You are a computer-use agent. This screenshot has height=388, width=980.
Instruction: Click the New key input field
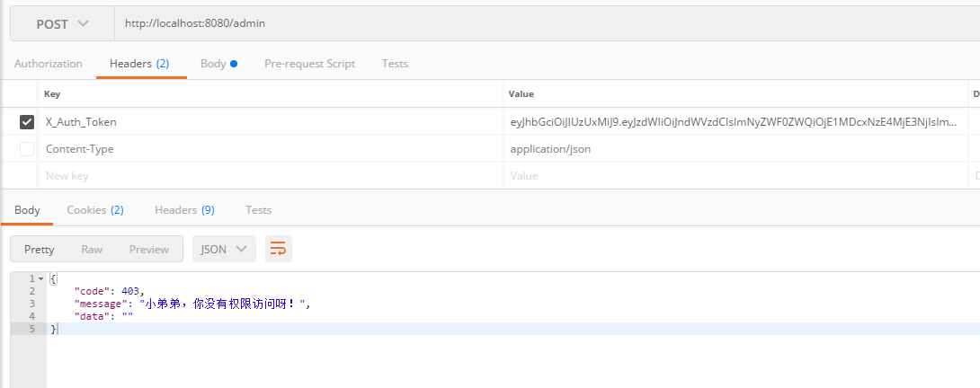click(x=270, y=176)
